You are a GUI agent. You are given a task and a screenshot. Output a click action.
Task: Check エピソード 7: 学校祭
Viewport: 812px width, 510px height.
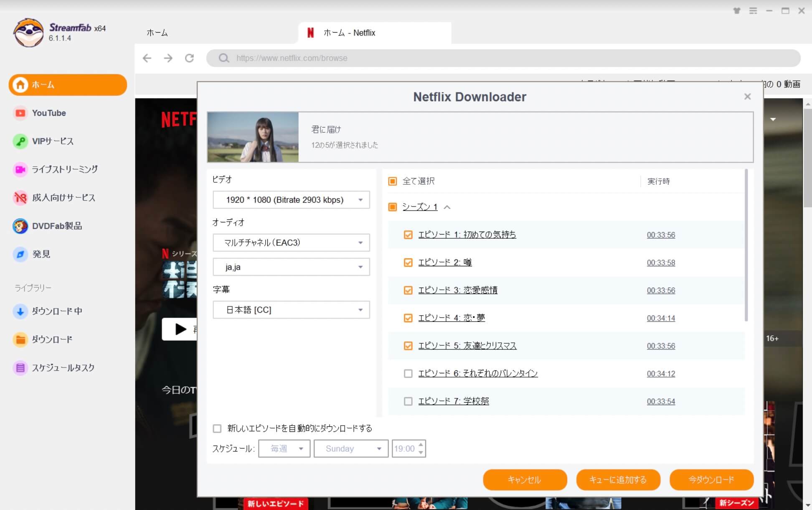click(x=408, y=401)
